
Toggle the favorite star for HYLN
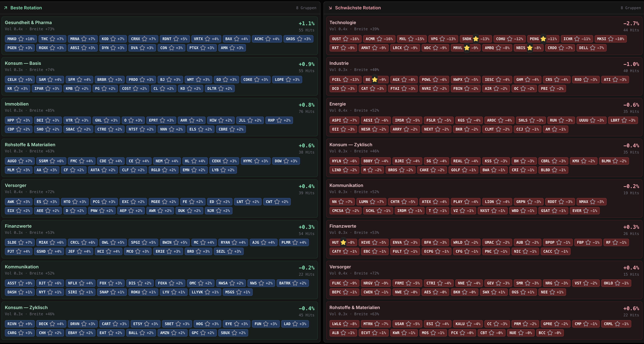point(346,161)
